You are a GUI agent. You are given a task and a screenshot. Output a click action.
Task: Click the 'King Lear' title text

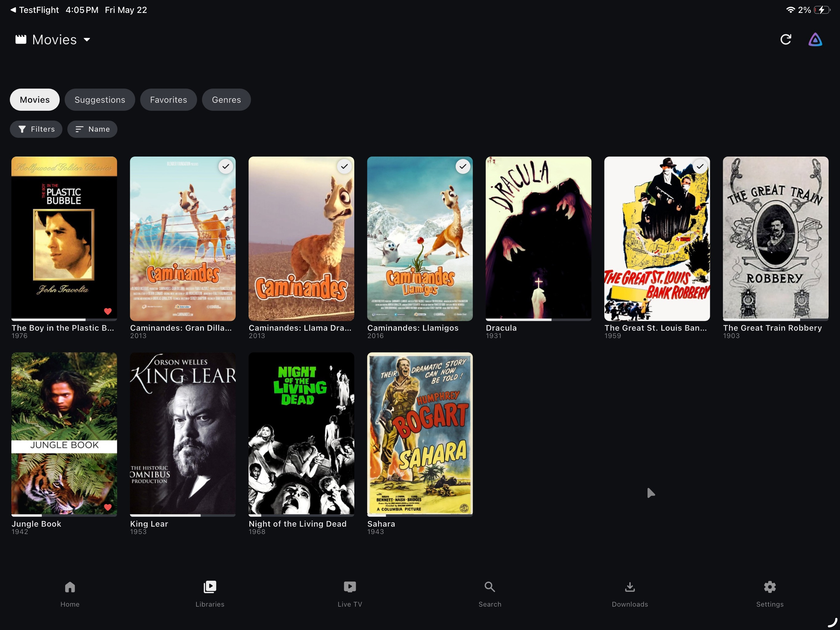(149, 524)
